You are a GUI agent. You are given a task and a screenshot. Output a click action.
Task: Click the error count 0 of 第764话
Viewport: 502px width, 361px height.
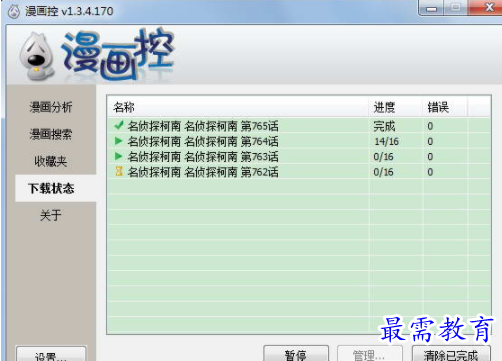pyautogui.click(x=430, y=141)
